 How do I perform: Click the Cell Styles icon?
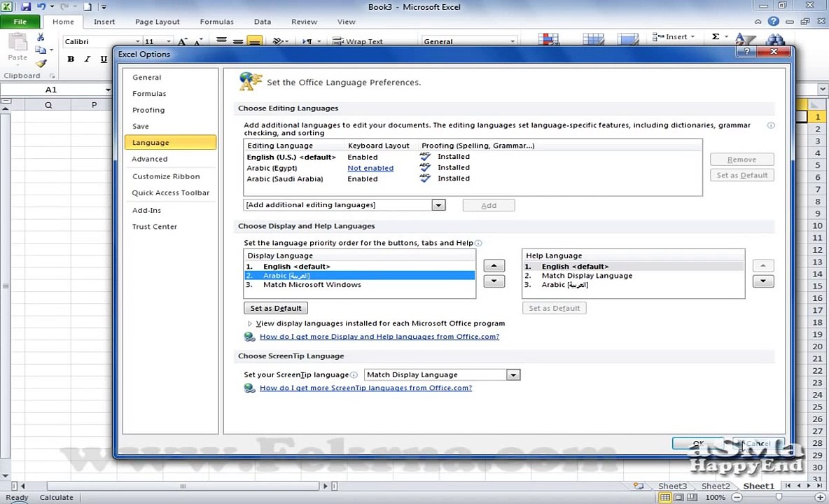[627, 39]
